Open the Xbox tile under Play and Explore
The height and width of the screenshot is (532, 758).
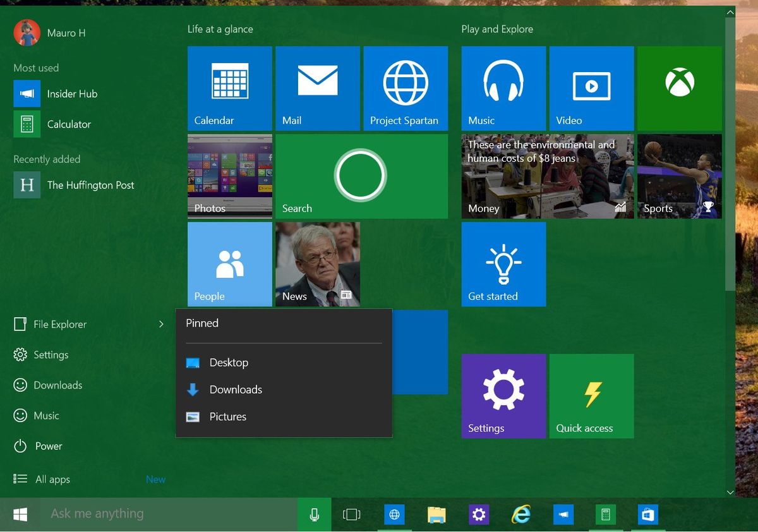[679, 88]
